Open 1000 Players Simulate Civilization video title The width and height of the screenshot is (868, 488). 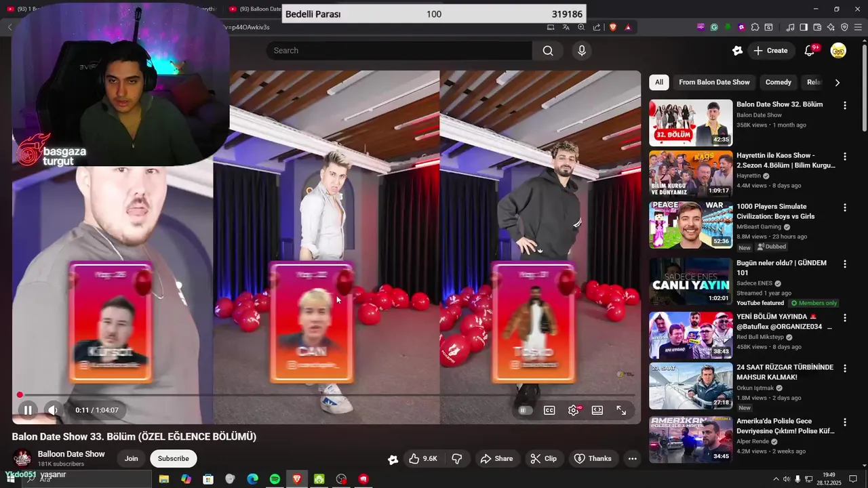coord(776,211)
